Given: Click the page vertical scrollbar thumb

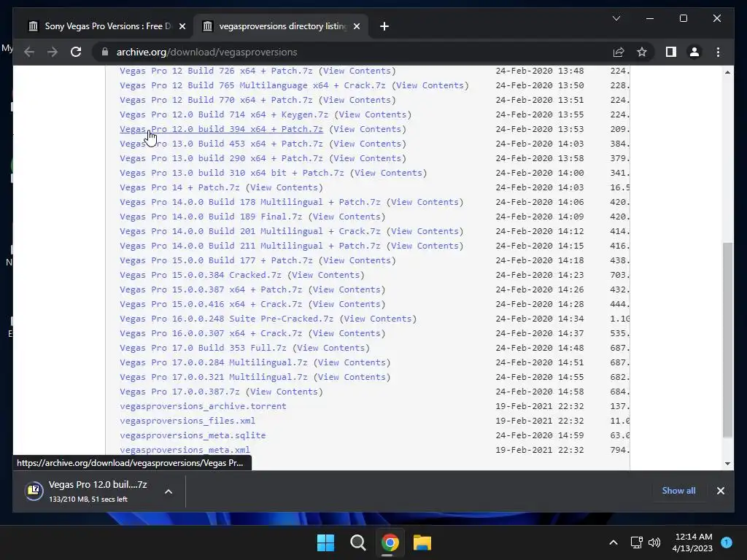Looking at the screenshot, I should (727, 340).
